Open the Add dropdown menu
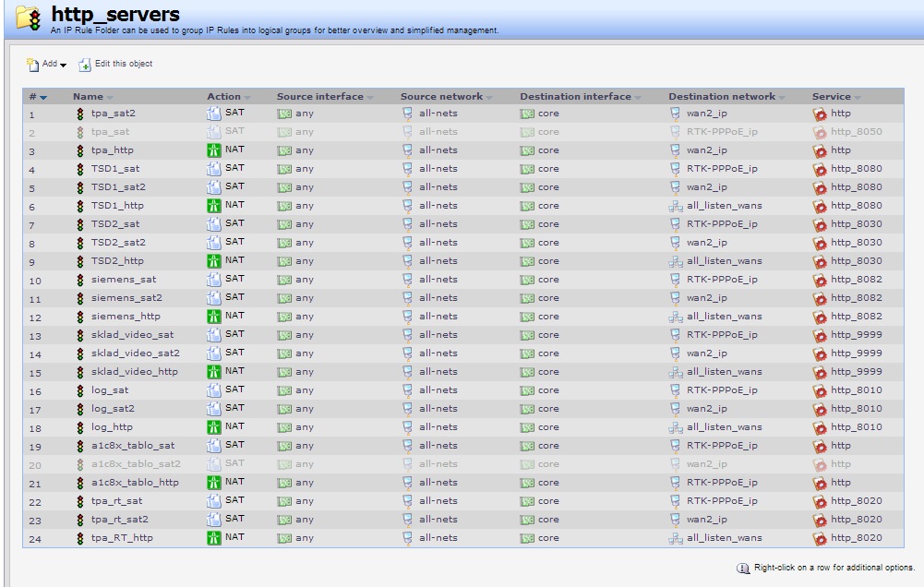 (42, 64)
